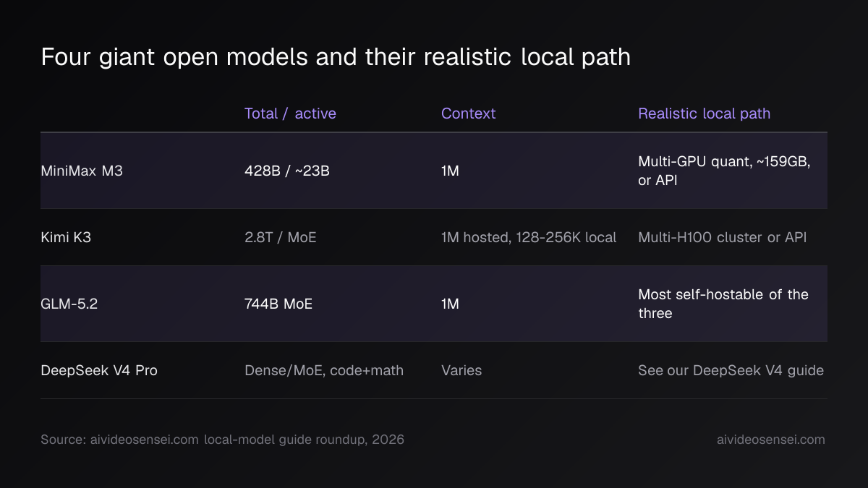Click the 'Most self-hostable of the three' cell
868x488 pixels.
coord(723,304)
